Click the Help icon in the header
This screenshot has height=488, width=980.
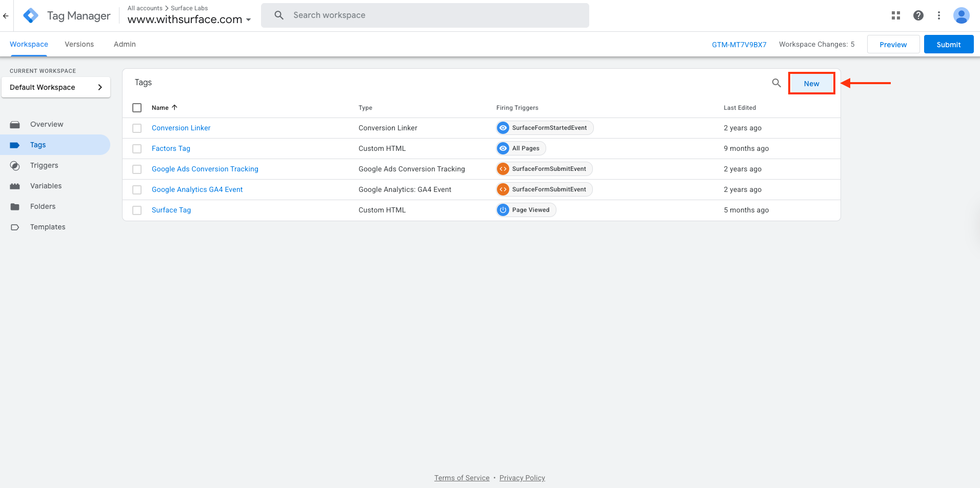pyautogui.click(x=918, y=15)
